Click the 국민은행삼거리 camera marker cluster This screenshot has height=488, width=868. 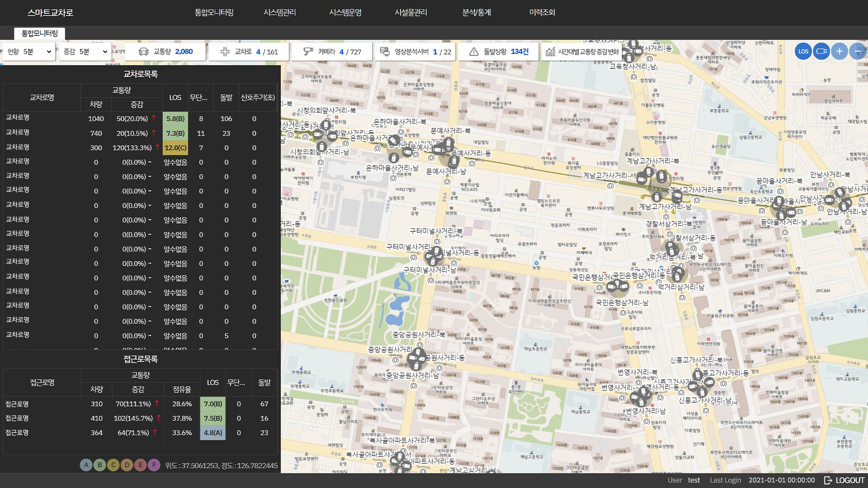click(x=618, y=286)
